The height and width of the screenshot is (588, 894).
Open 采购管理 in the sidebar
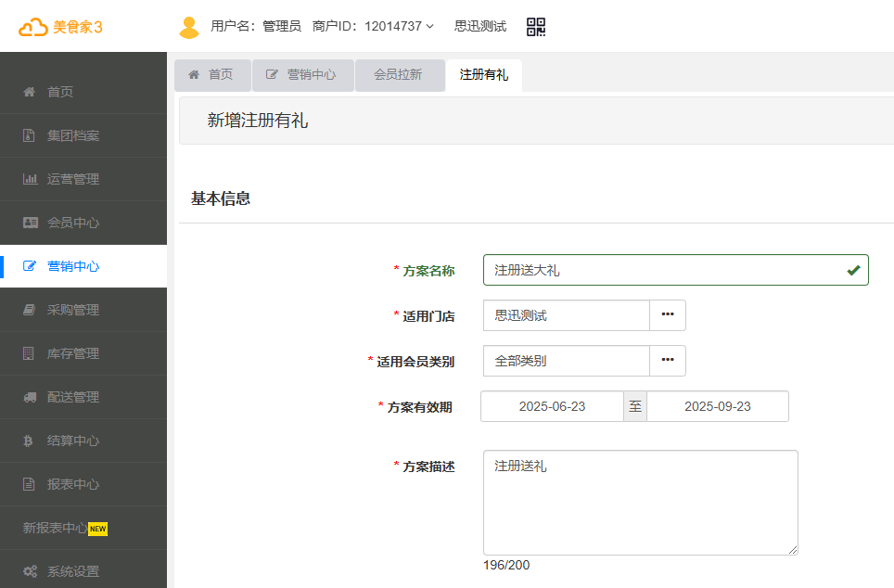pyautogui.click(x=83, y=310)
